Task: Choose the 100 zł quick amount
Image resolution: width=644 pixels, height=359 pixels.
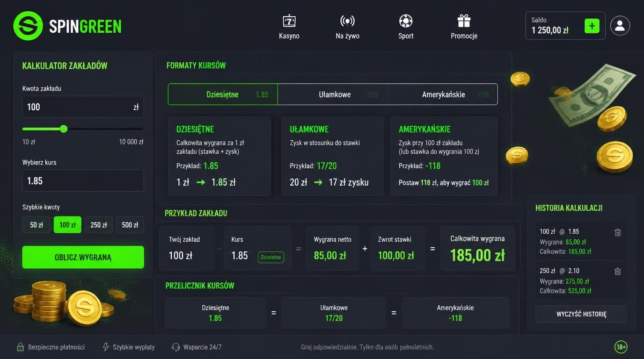Action: pyautogui.click(x=67, y=225)
